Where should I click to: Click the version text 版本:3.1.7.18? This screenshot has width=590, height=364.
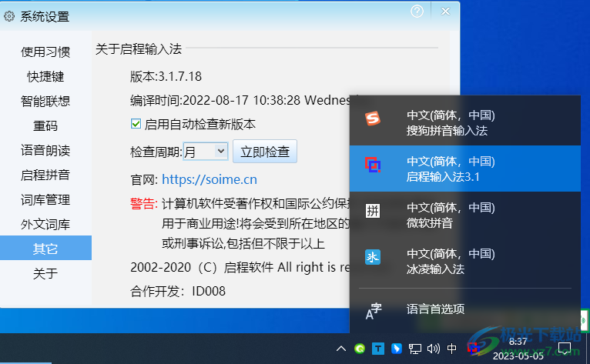coord(166,77)
